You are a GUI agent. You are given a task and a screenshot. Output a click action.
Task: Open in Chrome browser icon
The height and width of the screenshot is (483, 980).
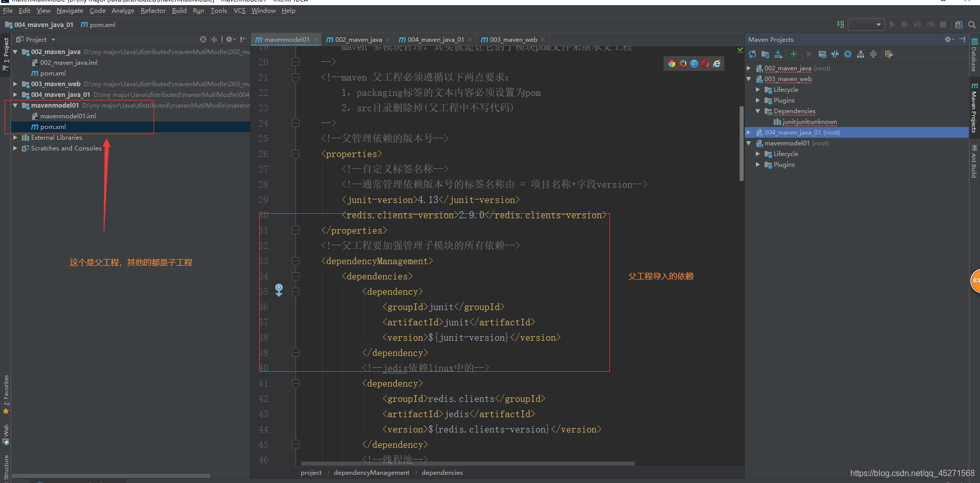[x=672, y=64]
